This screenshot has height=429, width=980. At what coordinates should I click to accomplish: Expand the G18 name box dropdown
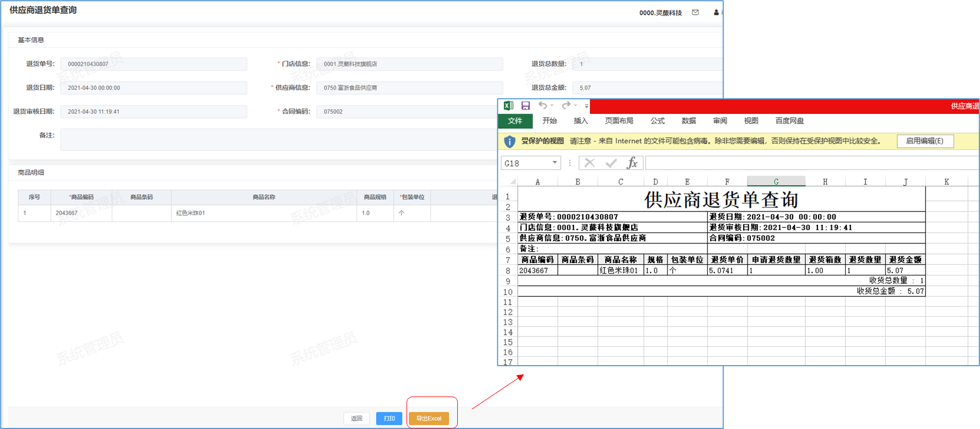(554, 163)
